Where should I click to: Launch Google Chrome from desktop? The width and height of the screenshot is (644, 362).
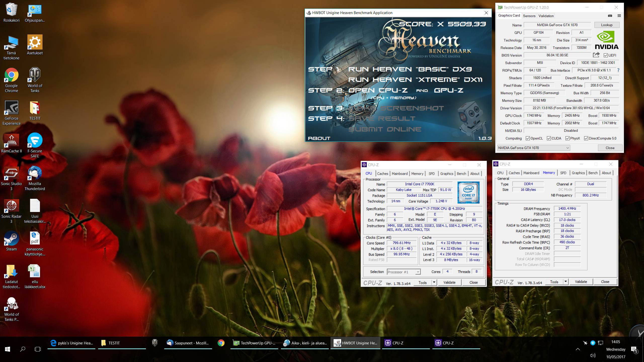pos(11,80)
